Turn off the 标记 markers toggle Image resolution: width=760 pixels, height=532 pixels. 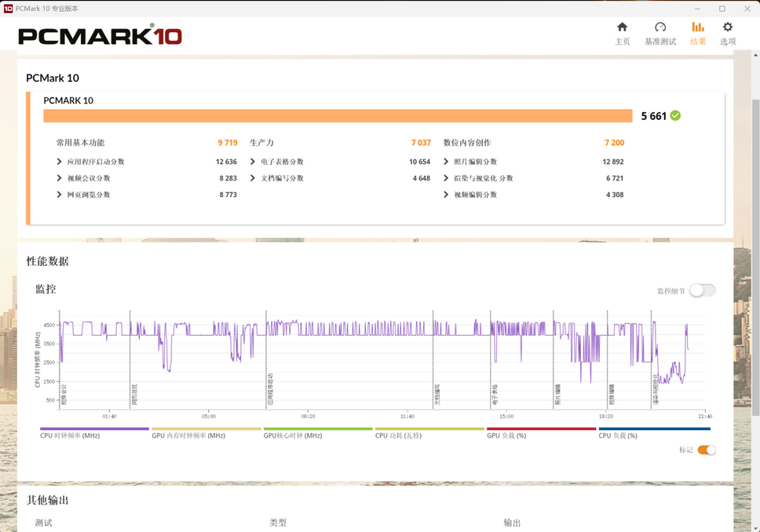(x=706, y=450)
